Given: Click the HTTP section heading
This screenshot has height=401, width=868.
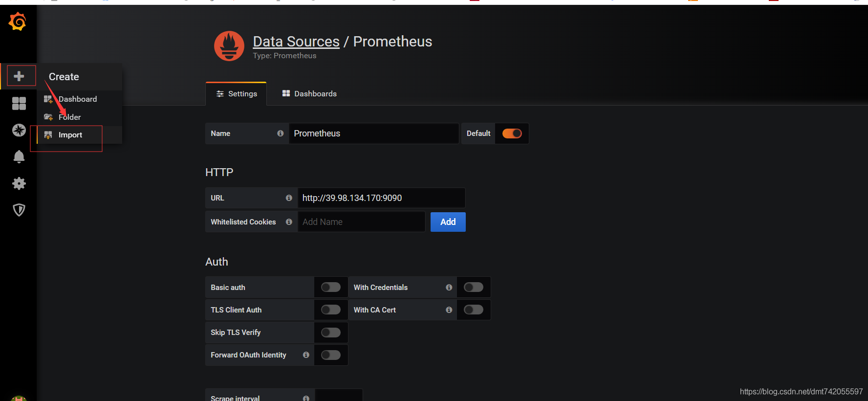Looking at the screenshot, I should tap(219, 172).
